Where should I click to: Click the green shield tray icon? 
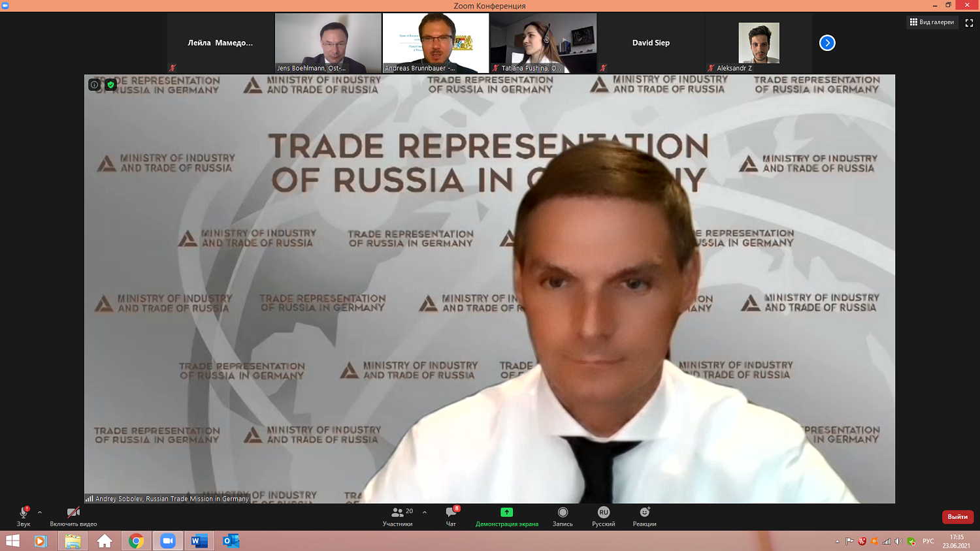coord(911,541)
